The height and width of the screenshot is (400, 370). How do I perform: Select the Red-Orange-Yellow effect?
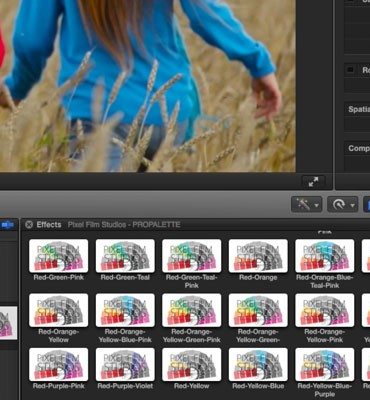pyautogui.click(x=59, y=310)
